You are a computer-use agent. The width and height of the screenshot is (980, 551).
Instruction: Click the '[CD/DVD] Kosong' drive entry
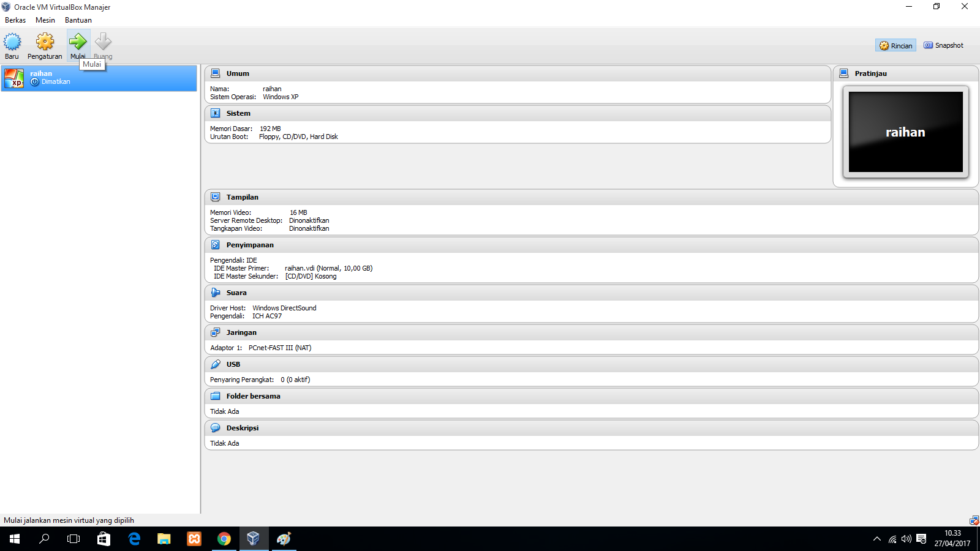pos(311,276)
